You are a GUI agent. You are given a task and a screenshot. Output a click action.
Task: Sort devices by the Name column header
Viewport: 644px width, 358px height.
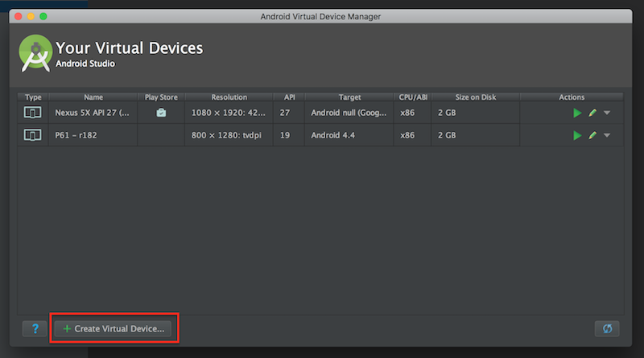93,97
